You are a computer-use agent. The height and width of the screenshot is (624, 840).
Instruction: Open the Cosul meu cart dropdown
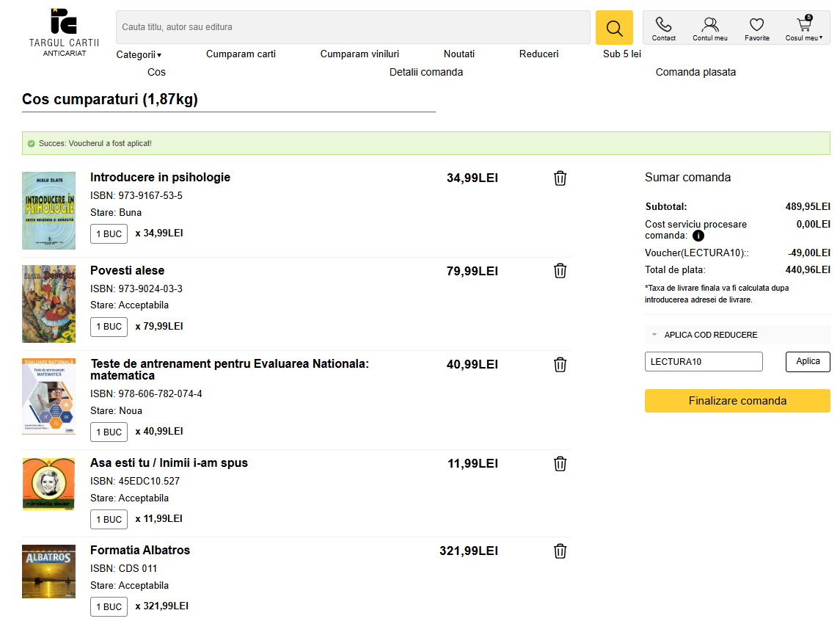[804, 28]
